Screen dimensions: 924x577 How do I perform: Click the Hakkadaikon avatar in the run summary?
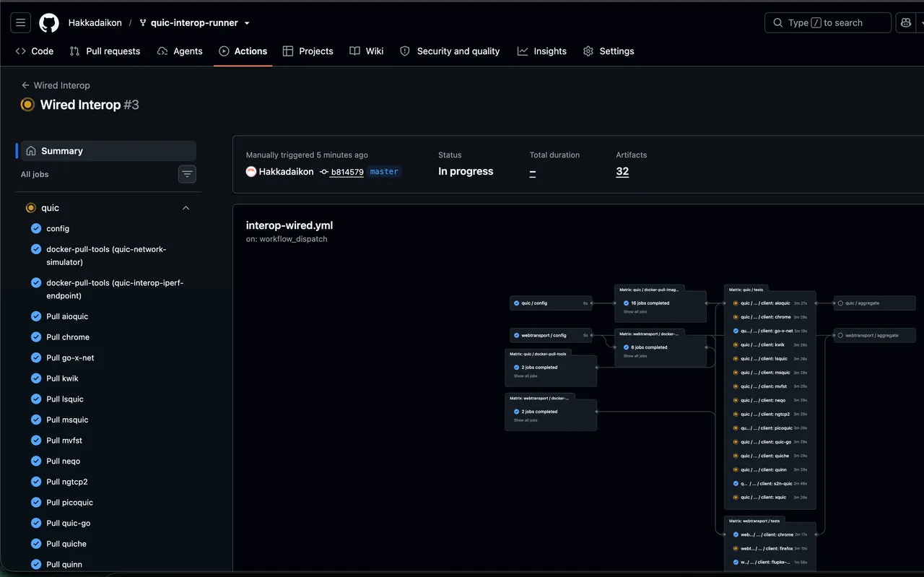[251, 172]
